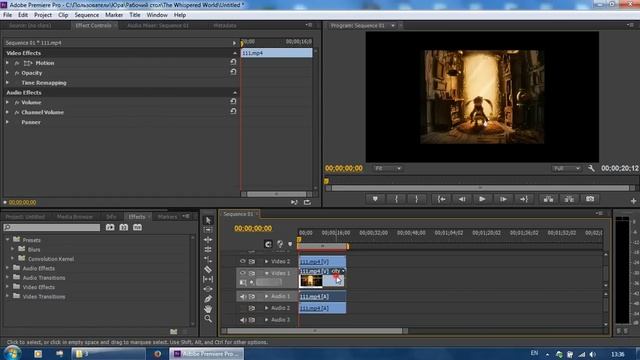Toggle Audio 3 track output speaker
Viewport: 640px width, 360px height.
pos(243,320)
